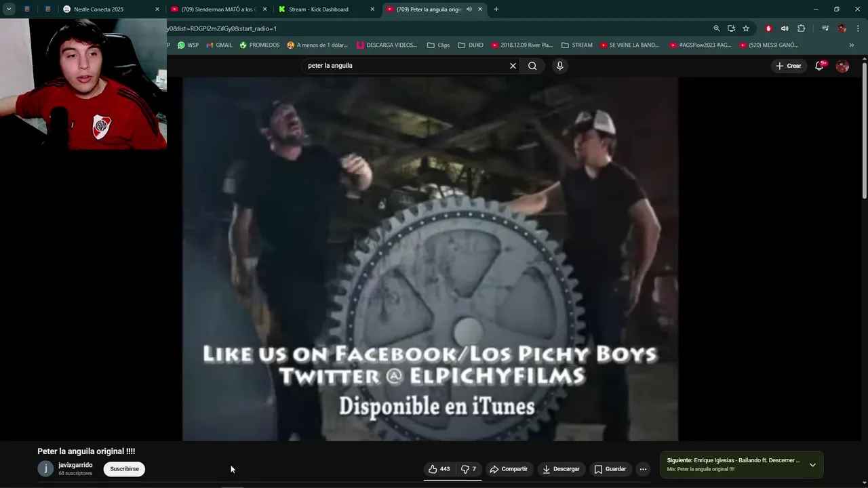The height and width of the screenshot is (488, 868).
Task: Open the Crear menu
Action: (x=789, y=66)
